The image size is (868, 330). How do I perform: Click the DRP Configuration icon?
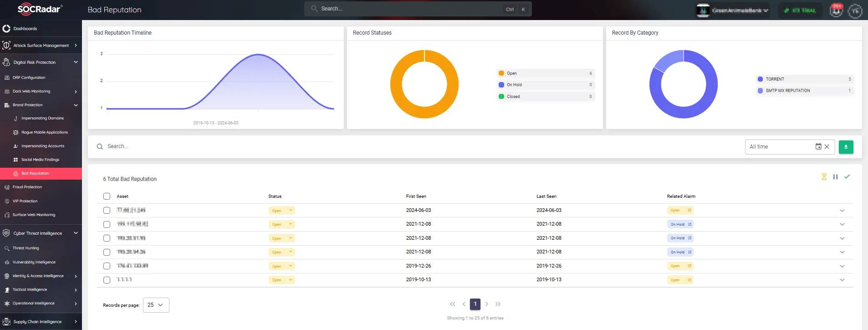click(x=7, y=77)
